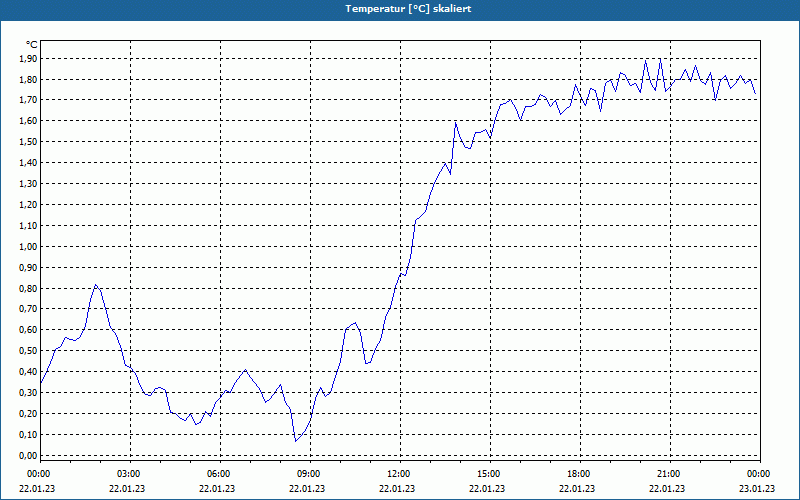800x500 pixels.
Task: Select the "0,70" y-axis value
Action: click(30, 309)
